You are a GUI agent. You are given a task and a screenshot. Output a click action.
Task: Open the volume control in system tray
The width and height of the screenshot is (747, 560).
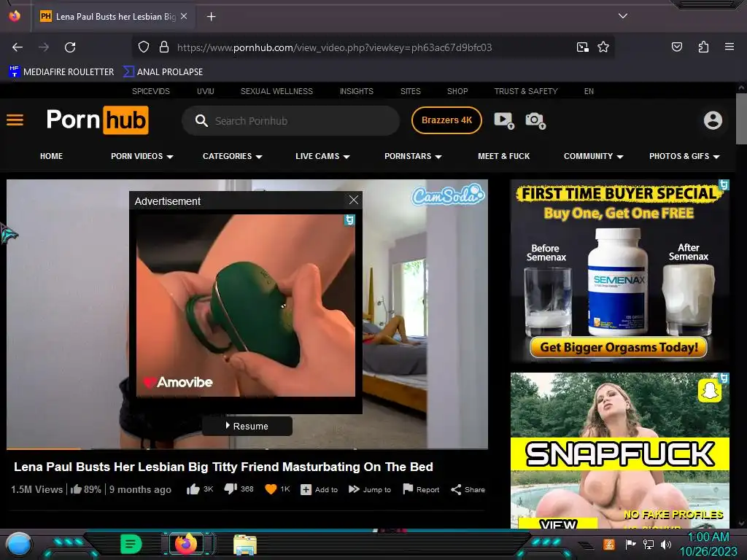click(x=665, y=544)
